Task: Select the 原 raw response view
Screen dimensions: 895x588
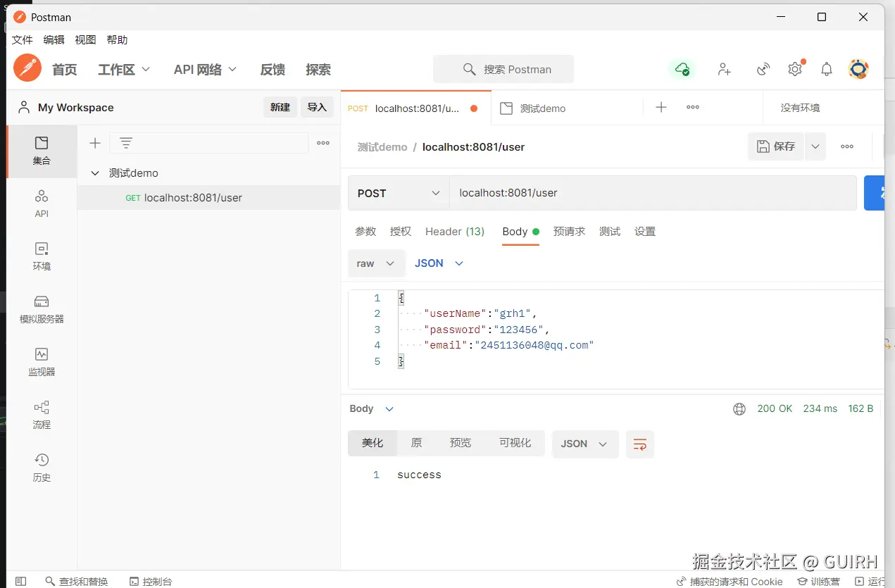Action: (x=416, y=443)
